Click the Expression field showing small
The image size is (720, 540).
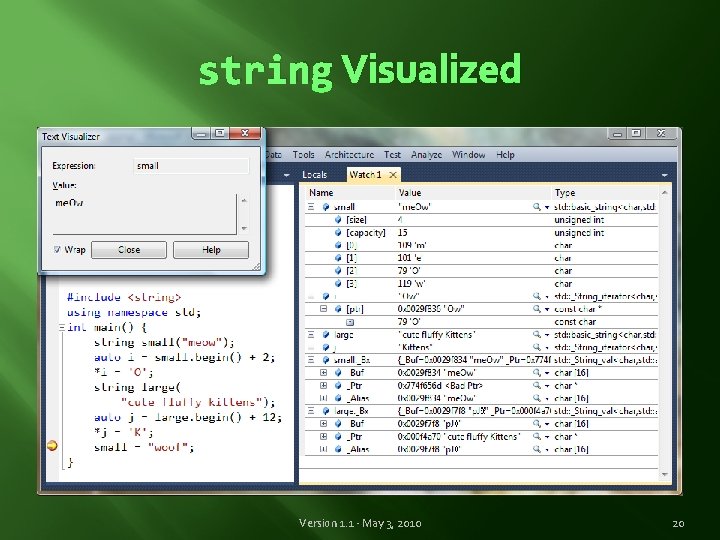[191, 166]
